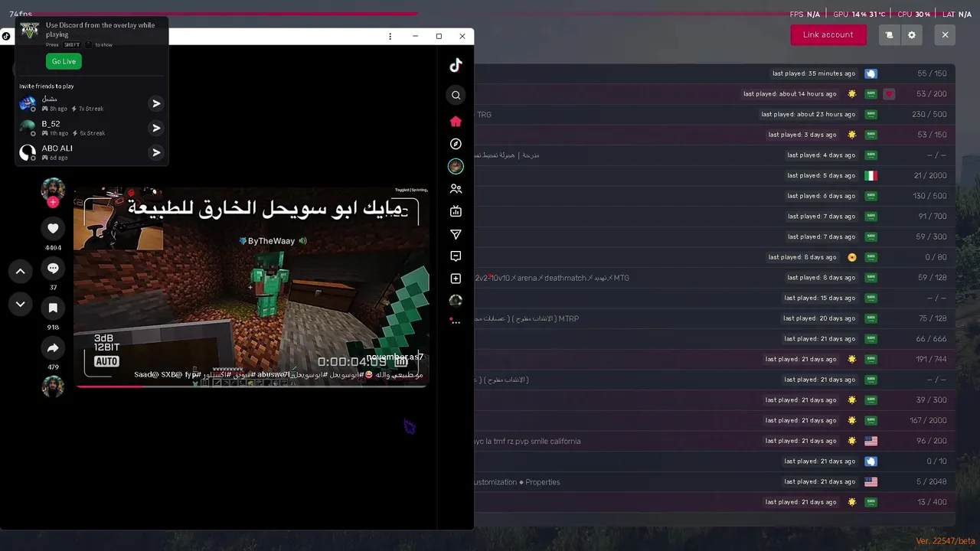Screen dimensions: 980x551
Task: Open TikTok profile avatar in sidebar
Action: pos(456,301)
